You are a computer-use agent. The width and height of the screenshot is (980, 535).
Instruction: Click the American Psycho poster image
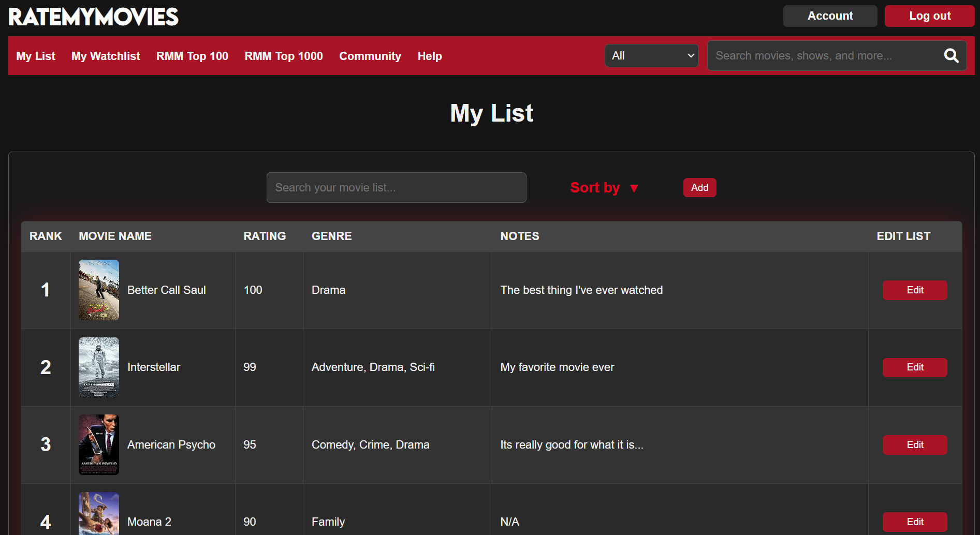(x=99, y=444)
